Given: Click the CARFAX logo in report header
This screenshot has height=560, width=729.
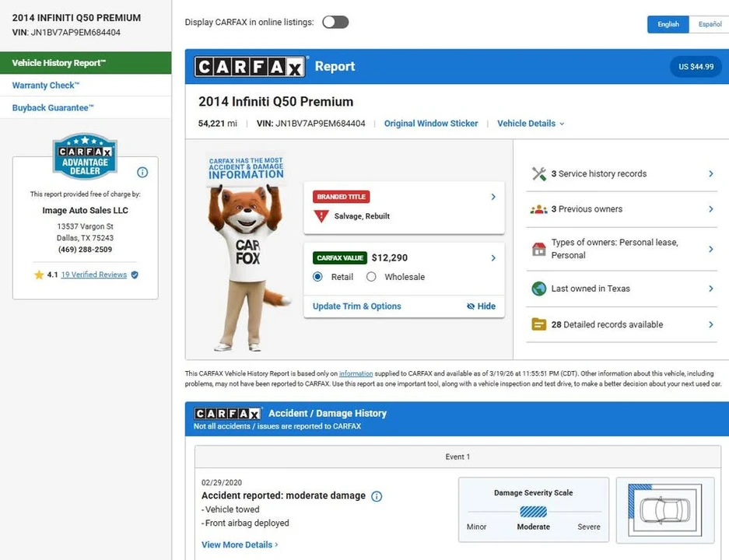Looking at the screenshot, I should click(x=250, y=67).
